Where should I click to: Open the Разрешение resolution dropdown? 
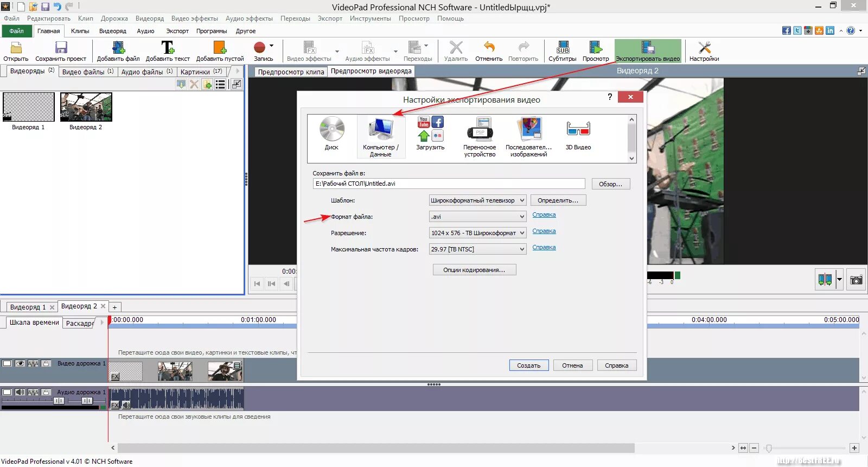pos(477,233)
